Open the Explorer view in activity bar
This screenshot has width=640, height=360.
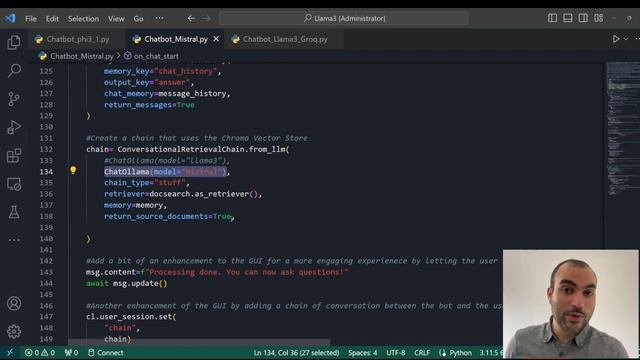pyautogui.click(x=14, y=42)
